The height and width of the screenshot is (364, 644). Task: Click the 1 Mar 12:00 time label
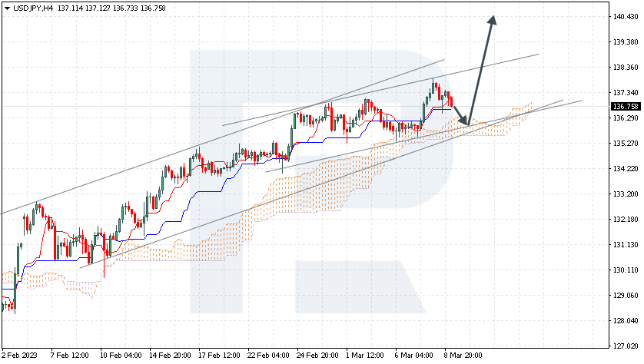365,356
